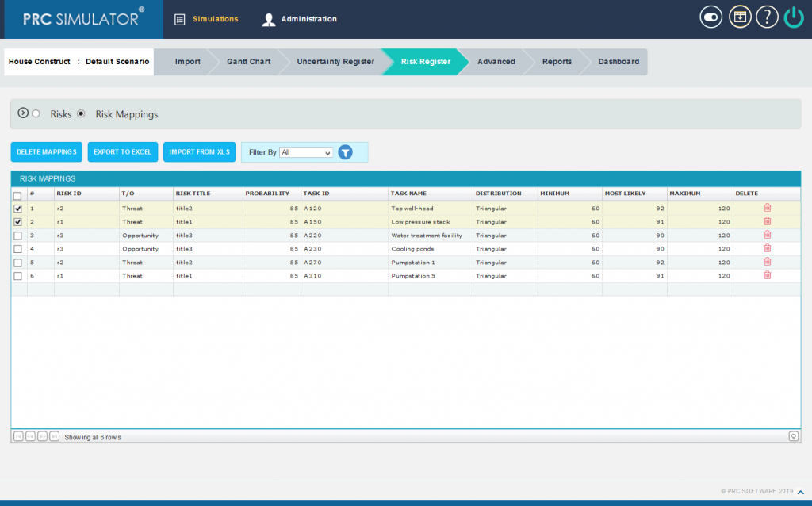Screen dimensions: 812x506
Task: Switch to Uncertainty Register tab
Action: [x=335, y=62]
